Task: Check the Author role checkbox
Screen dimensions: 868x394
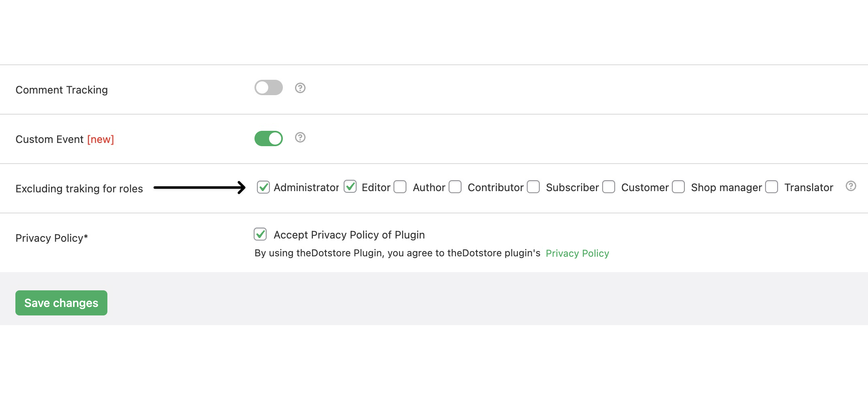Action: point(400,187)
